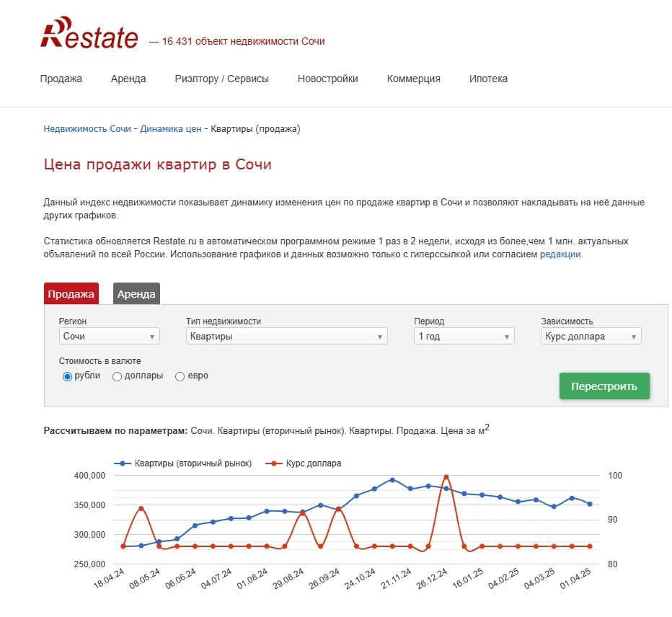
Task: Open the Регион dropdown showing Сочи
Action: click(x=109, y=337)
